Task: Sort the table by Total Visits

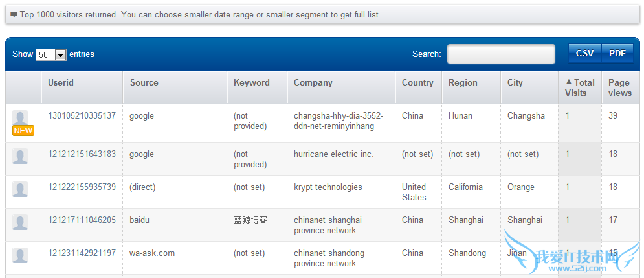Action: click(580, 87)
